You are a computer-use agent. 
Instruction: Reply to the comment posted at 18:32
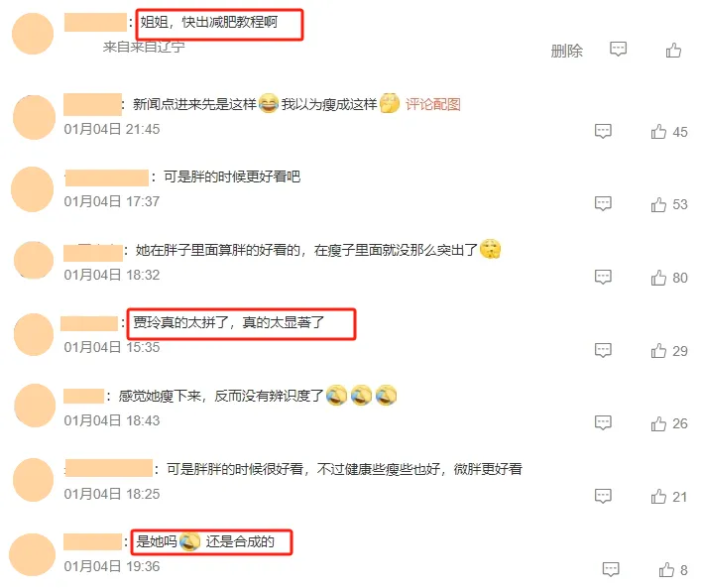click(x=603, y=278)
